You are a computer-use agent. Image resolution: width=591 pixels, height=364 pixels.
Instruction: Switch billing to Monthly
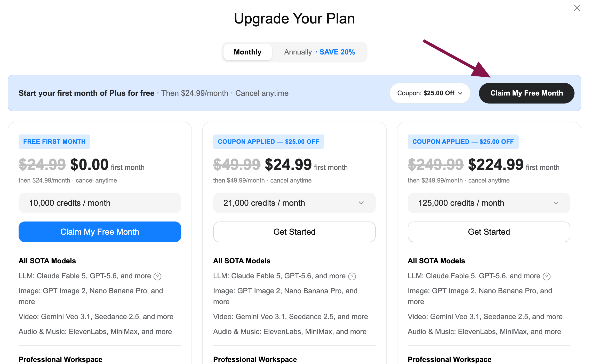coord(247,52)
